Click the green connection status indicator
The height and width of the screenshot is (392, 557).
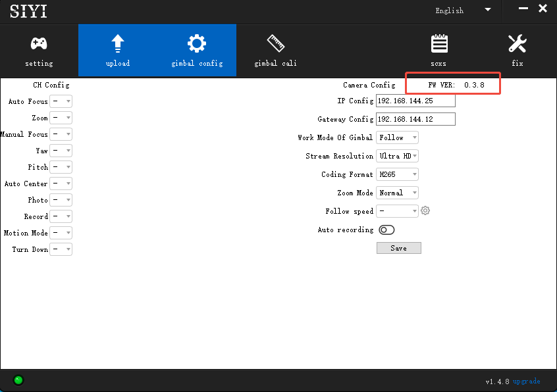(18, 380)
